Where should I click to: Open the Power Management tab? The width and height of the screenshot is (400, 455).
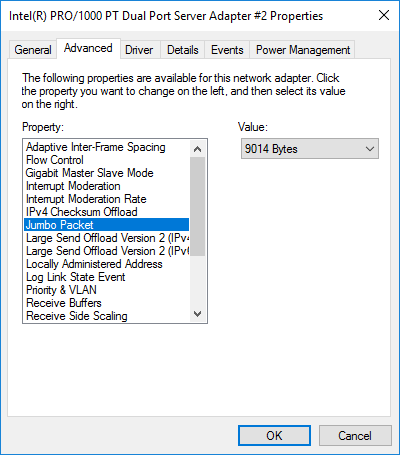pos(303,50)
